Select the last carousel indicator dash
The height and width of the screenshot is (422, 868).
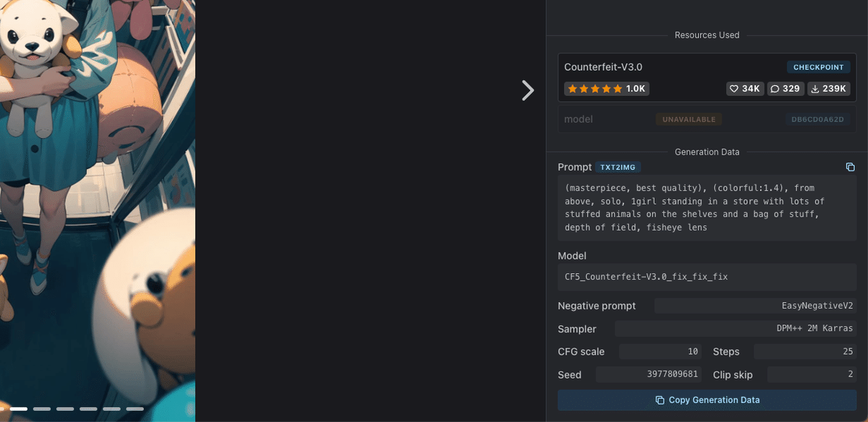click(135, 409)
